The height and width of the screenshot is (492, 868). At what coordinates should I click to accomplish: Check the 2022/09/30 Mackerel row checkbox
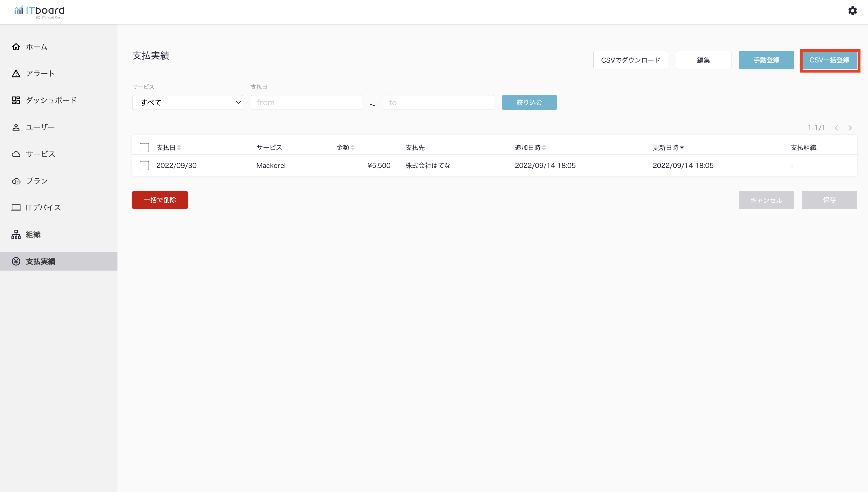(144, 166)
